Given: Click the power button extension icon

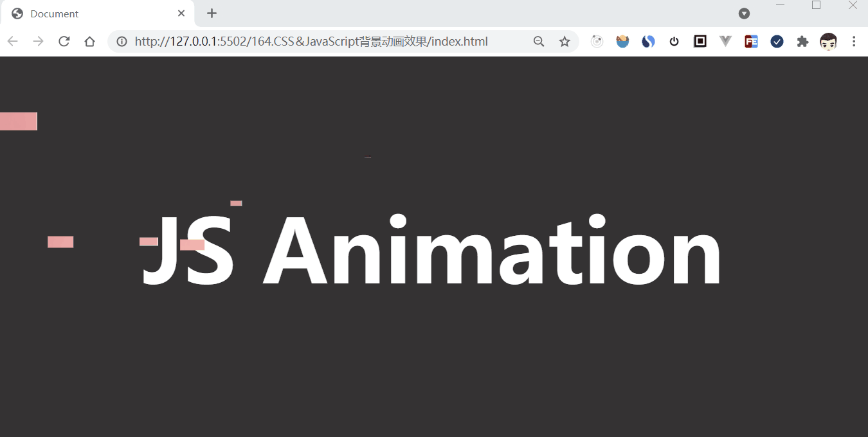Looking at the screenshot, I should [674, 42].
